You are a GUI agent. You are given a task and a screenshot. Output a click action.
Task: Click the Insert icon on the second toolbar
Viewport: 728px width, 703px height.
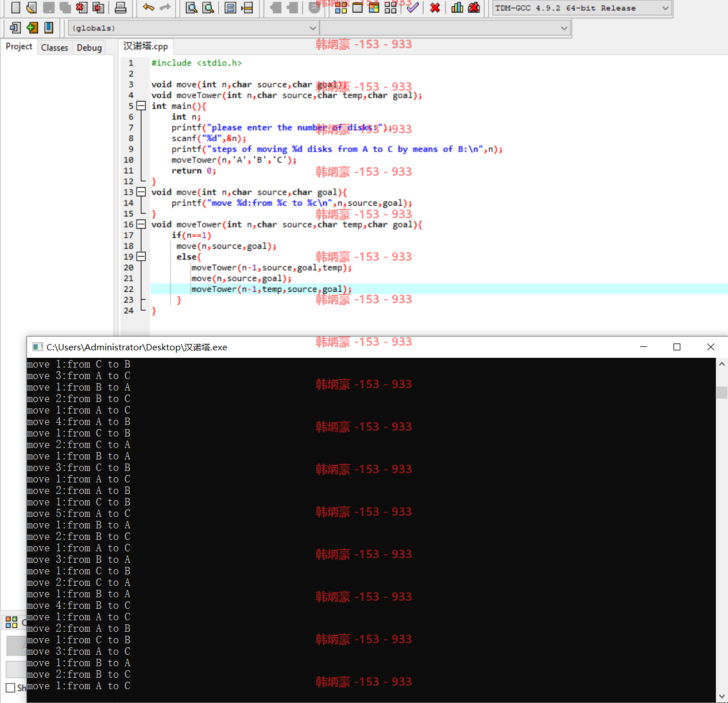pos(16,28)
